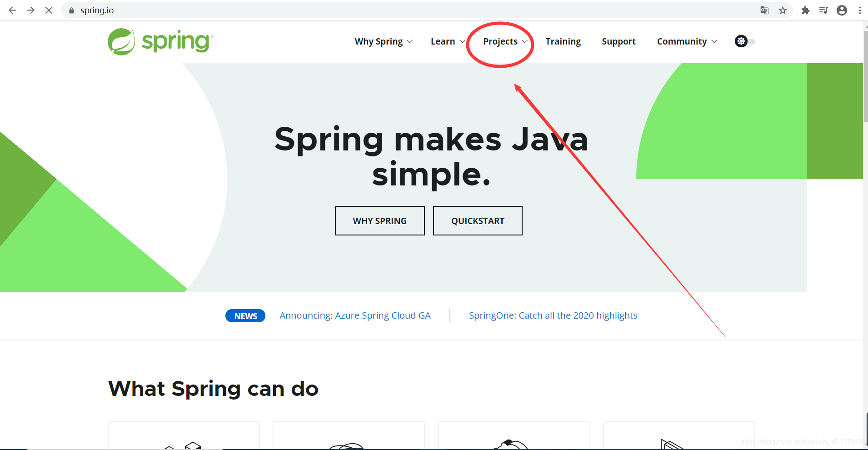868x450 pixels.
Task: Open the reading list icon
Action: coord(824,10)
